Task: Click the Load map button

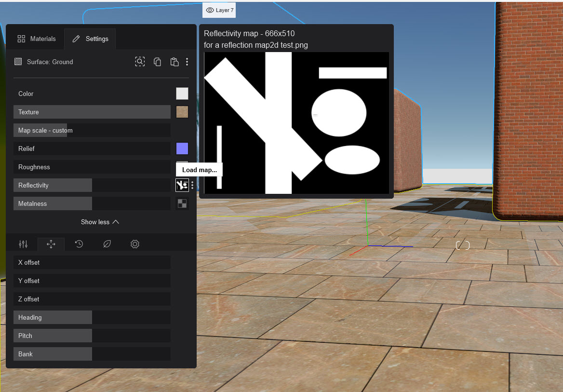Action: [x=199, y=169]
